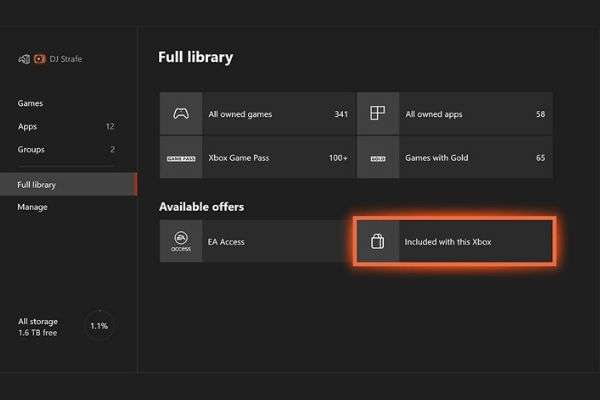Click the orange gamerpic icon beside DJ Strafe
This screenshot has height=400, width=600.
(x=40, y=59)
